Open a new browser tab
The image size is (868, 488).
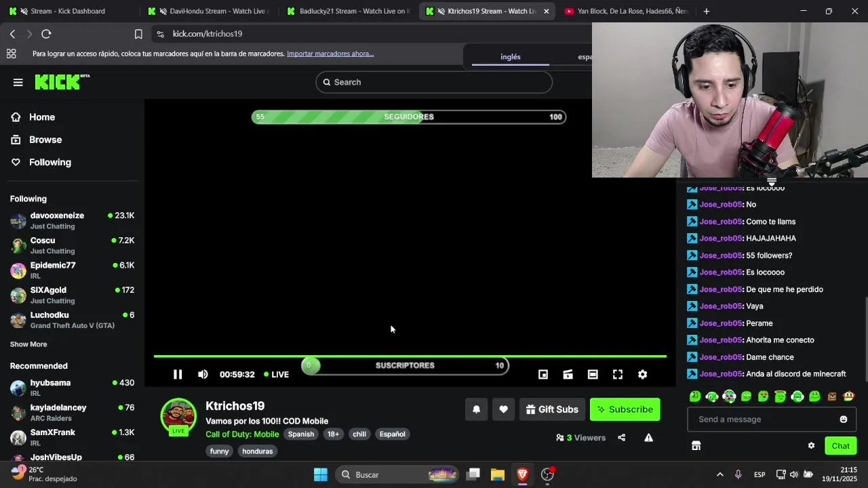click(x=706, y=11)
